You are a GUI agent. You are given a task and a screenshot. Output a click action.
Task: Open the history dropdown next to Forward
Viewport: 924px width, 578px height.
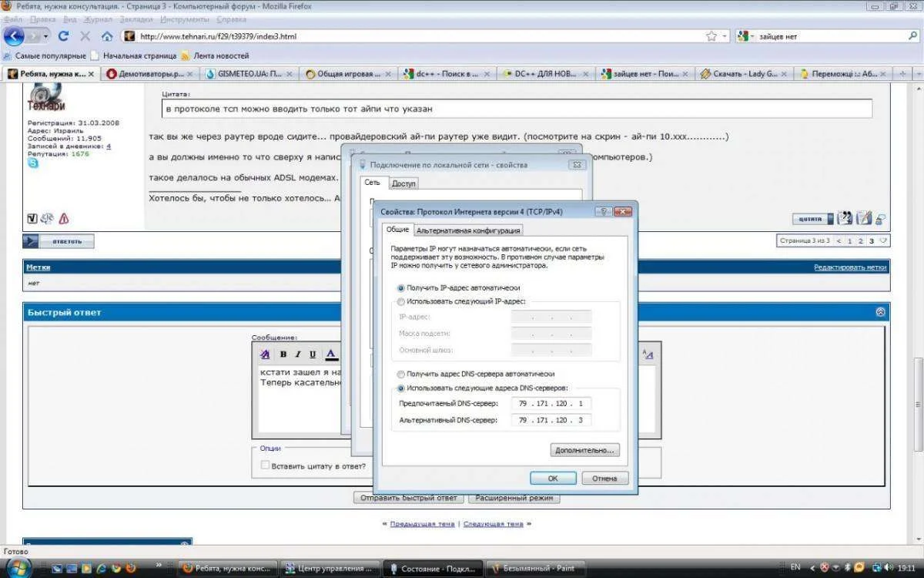[x=46, y=36]
